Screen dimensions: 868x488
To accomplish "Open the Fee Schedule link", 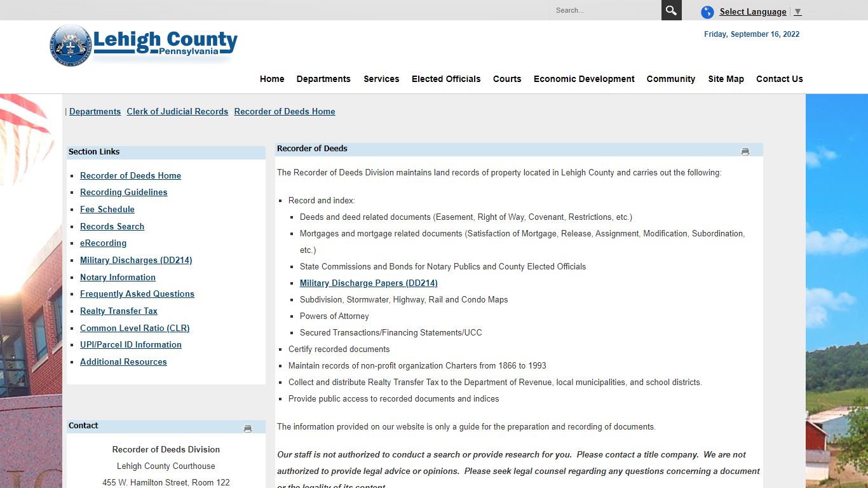I will (107, 209).
